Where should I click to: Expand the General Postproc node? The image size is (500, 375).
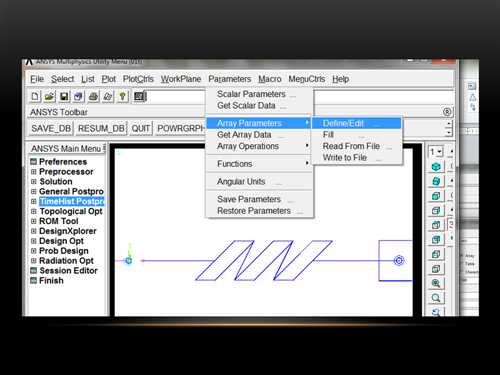point(33,192)
